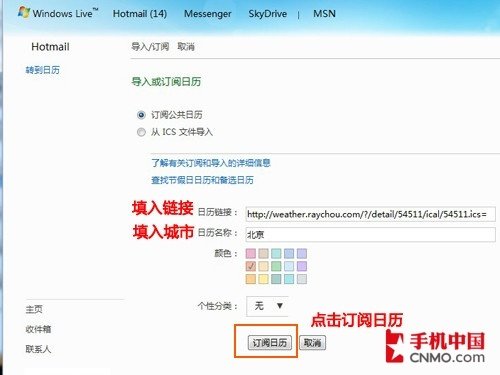Choose the 从 ICS 文件导入 radio option
Image resolution: width=500 pixels, height=375 pixels.
pos(141,132)
